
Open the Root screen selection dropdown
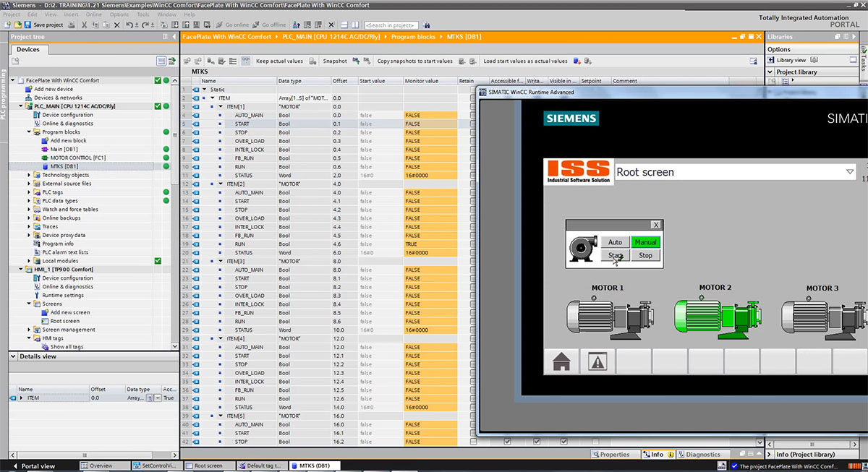(850, 172)
